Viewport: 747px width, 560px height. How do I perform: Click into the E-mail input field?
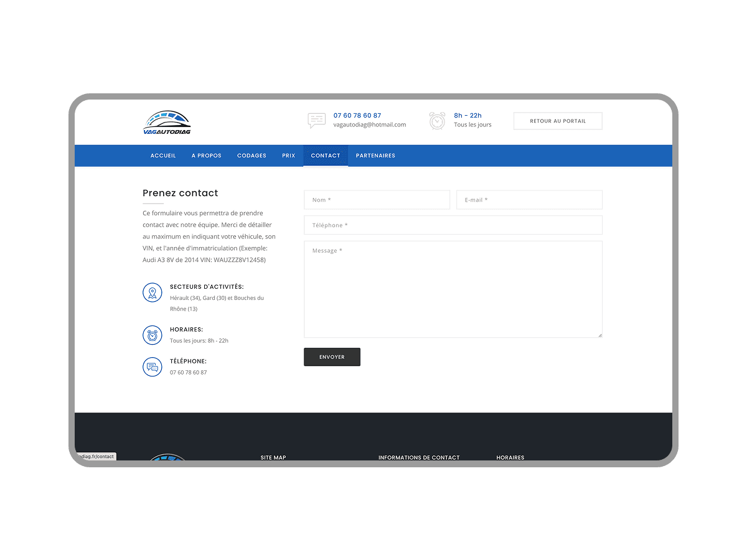click(529, 200)
